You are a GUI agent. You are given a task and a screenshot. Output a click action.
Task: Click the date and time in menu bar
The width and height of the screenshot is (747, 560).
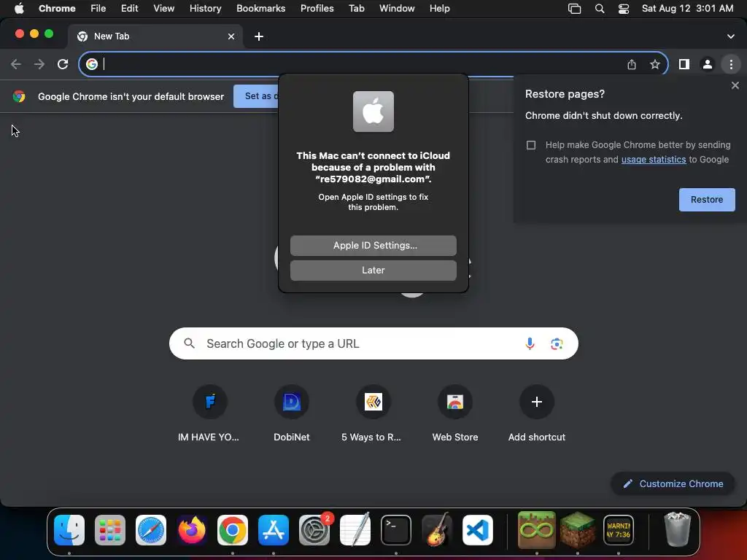point(687,9)
